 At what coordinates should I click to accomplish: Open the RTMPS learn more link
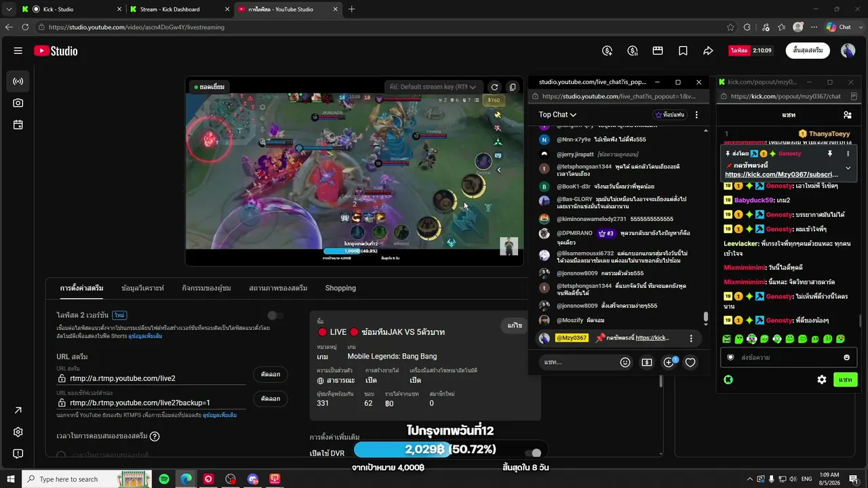(x=220, y=415)
